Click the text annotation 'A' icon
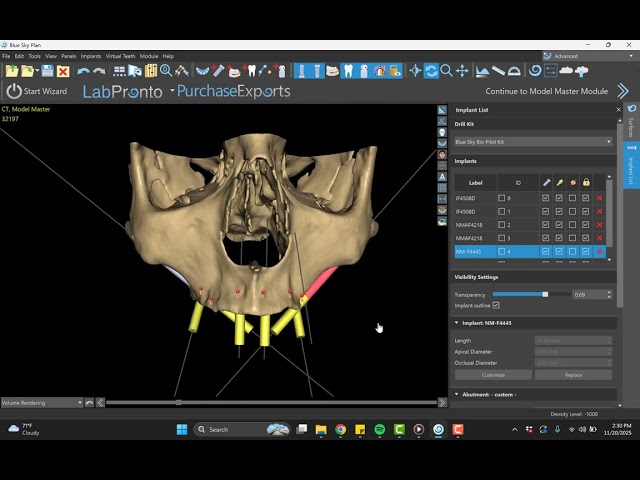 442,176
